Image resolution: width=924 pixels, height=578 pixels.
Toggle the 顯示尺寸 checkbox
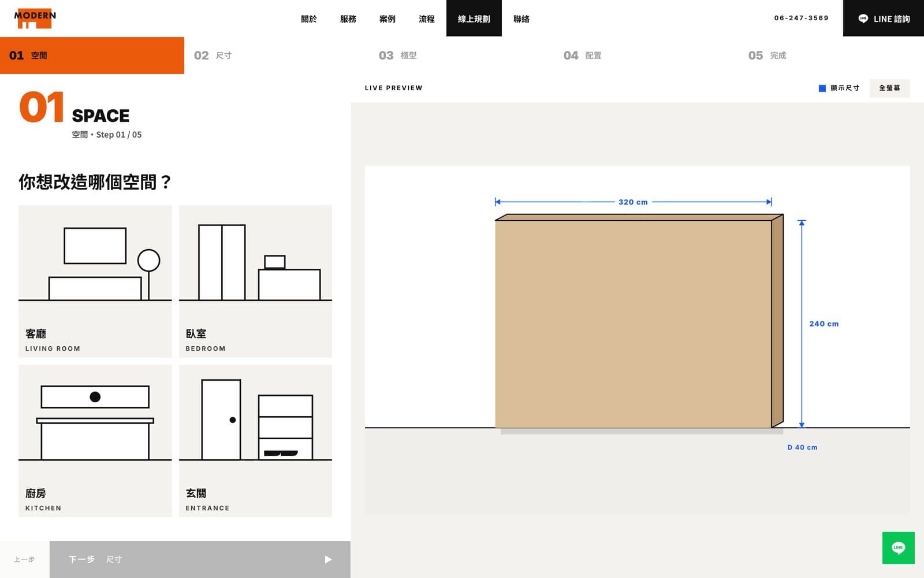tap(822, 88)
